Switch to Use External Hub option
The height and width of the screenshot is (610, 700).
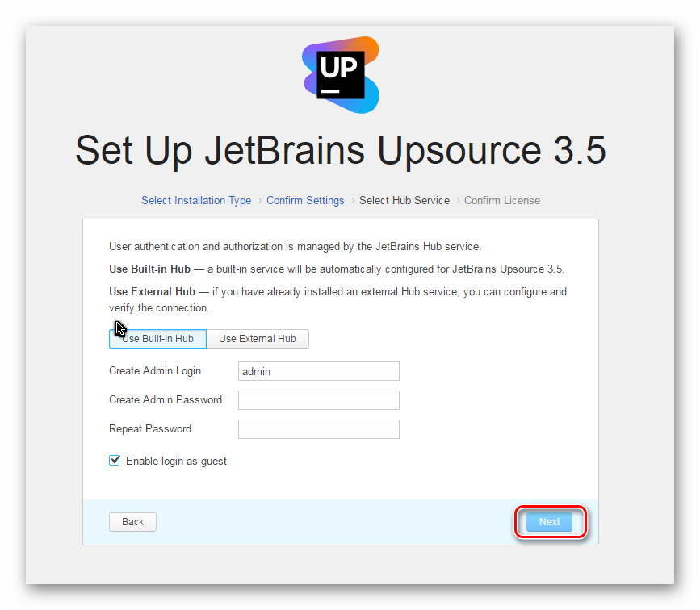coord(258,339)
